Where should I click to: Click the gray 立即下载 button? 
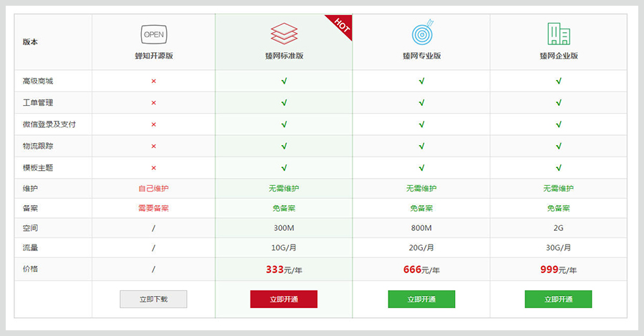154,299
